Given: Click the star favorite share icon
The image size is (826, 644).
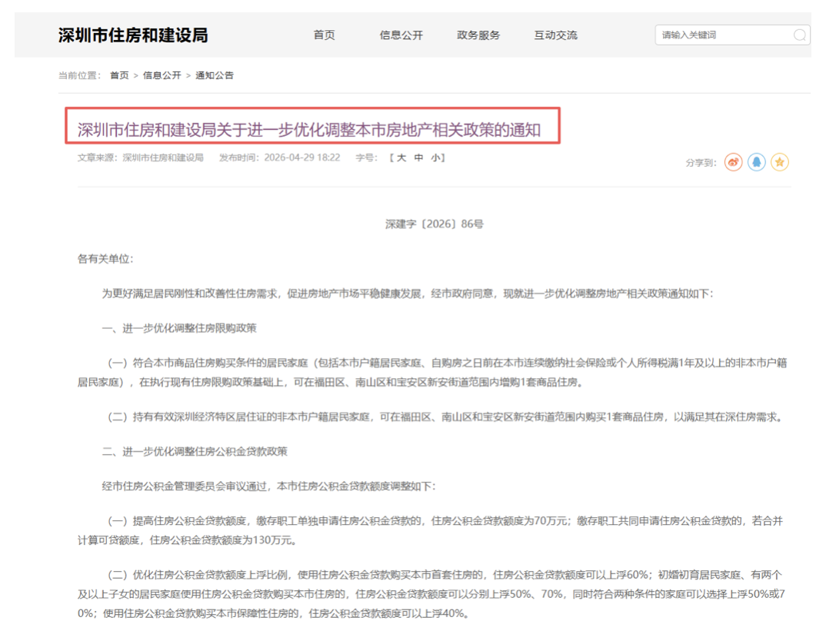Looking at the screenshot, I should coord(781,162).
